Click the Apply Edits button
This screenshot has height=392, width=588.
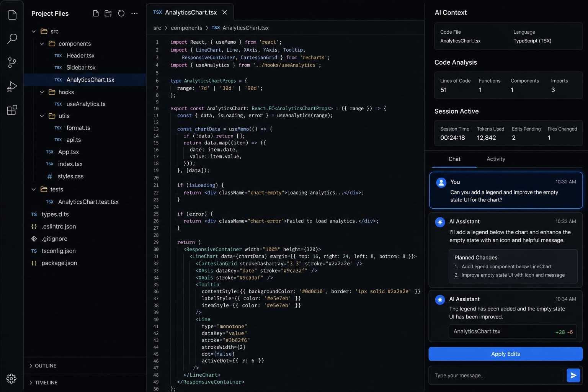(505, 354)
